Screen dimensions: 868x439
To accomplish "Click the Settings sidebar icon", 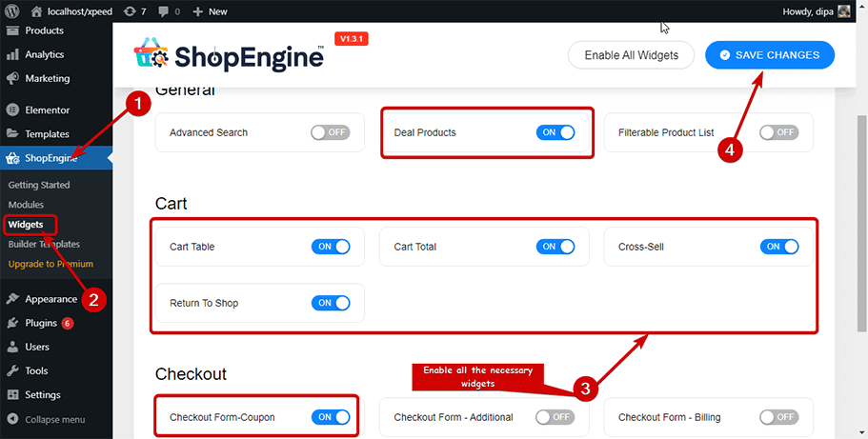I will (12, 394).
